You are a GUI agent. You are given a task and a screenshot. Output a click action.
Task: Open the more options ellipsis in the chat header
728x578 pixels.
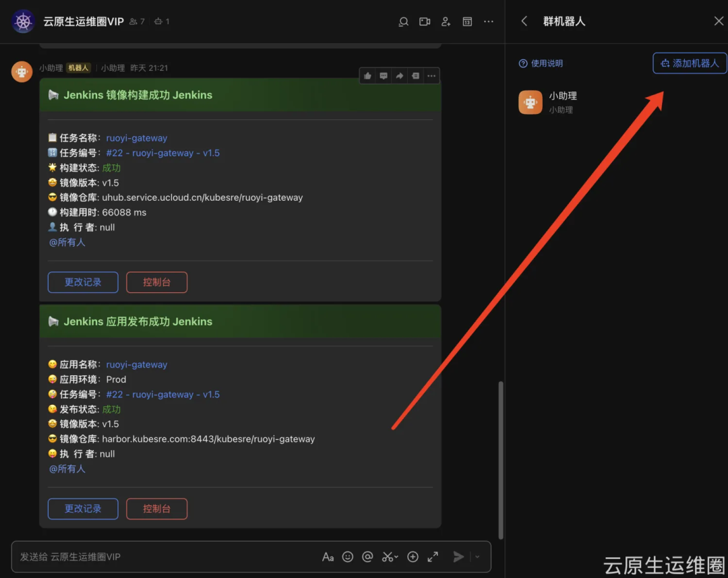point(489,22)
